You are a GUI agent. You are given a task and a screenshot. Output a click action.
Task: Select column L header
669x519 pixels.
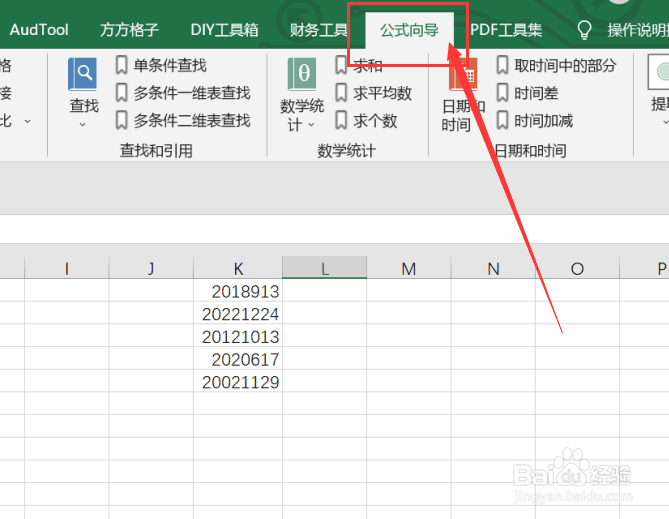[324, 268]
